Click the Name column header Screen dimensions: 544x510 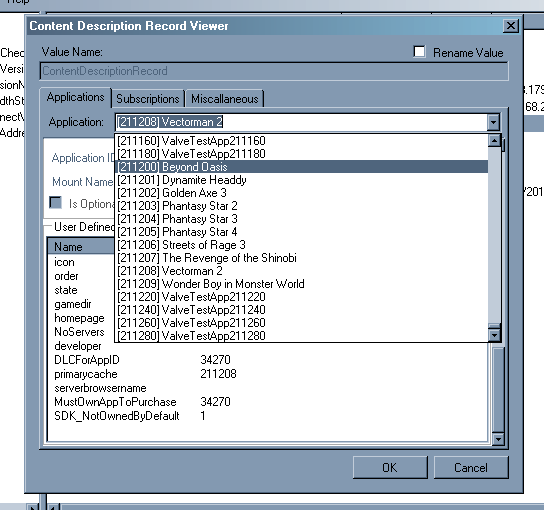(81, 247)
